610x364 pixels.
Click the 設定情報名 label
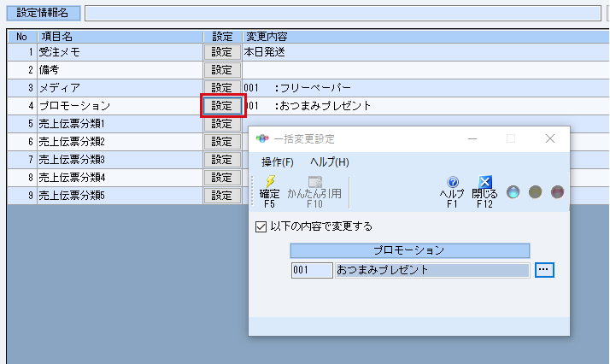[x=44, y=13]
